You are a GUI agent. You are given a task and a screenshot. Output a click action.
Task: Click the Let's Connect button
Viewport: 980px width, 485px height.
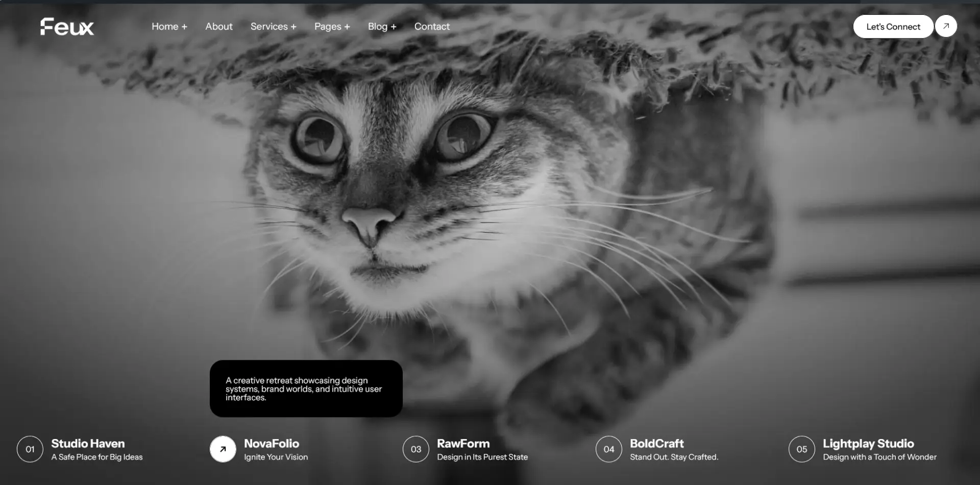coord(893,27)
